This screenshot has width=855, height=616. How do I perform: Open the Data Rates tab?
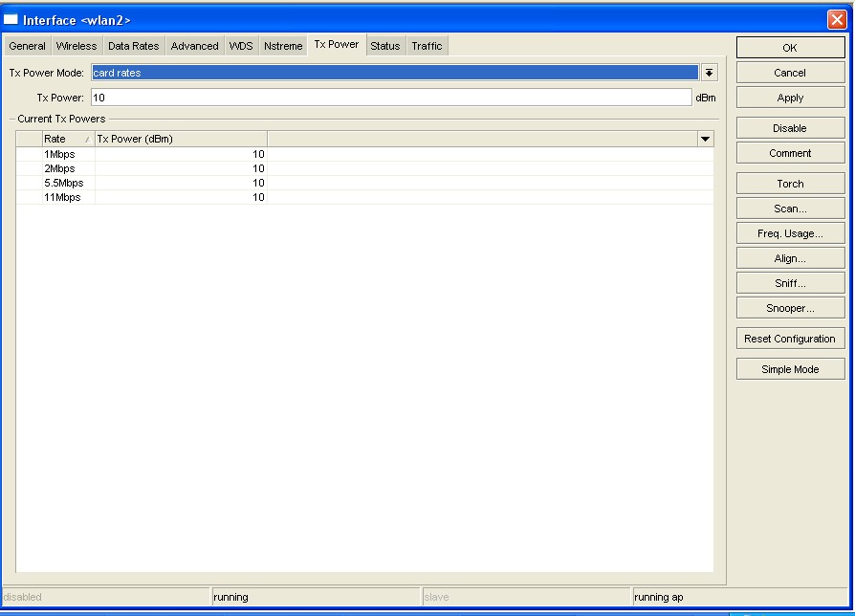tap(134, 46)
